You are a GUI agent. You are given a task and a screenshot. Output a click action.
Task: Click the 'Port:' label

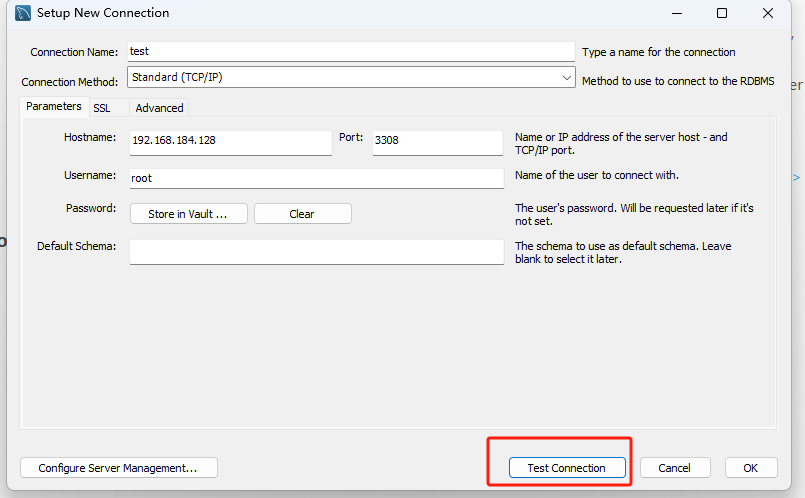(x=351, y=137)
